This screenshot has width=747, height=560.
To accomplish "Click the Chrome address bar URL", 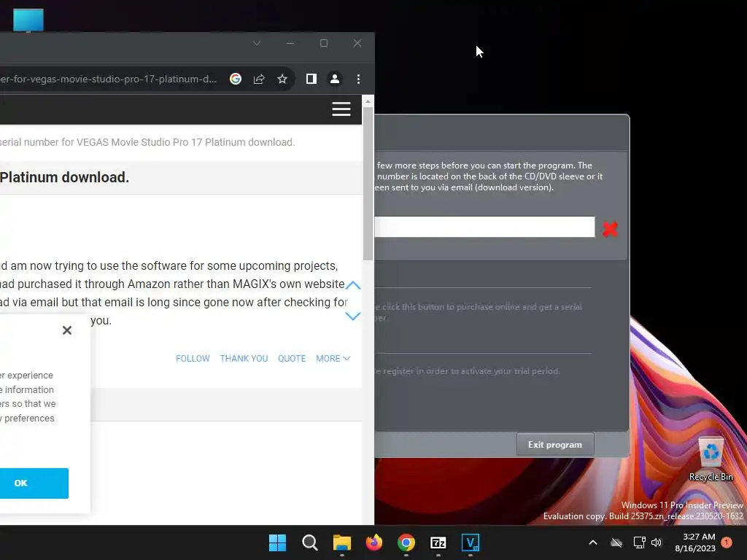I will tap(108, 79).
